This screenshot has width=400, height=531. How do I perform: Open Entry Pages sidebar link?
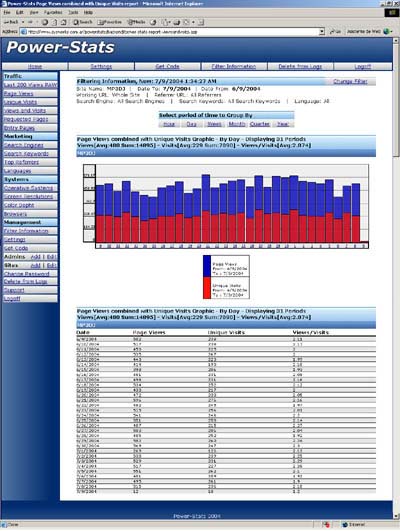[x=19, y=128]
